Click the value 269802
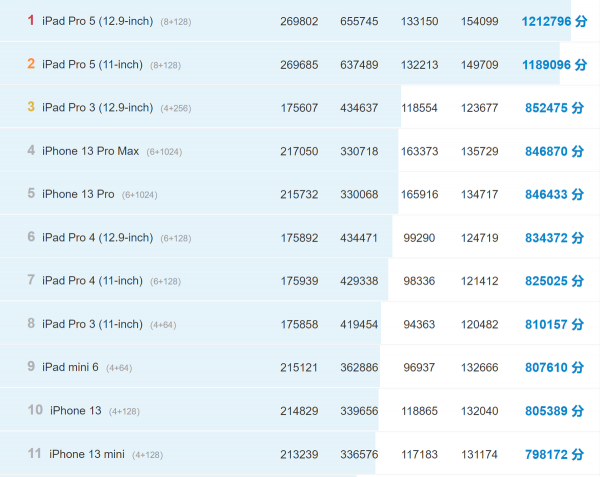This screenshot has height=477, width=600. click(x=299, y=21)
